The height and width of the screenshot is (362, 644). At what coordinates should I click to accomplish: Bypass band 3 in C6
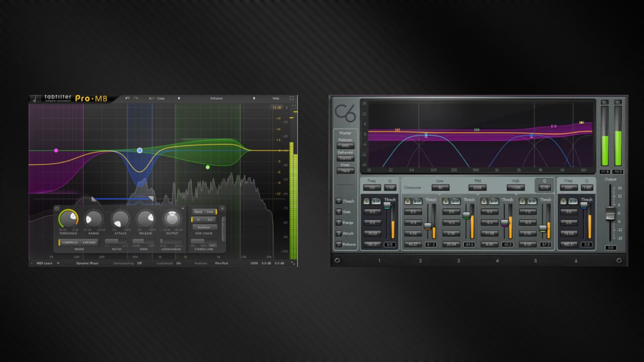[x=455, y=201]
